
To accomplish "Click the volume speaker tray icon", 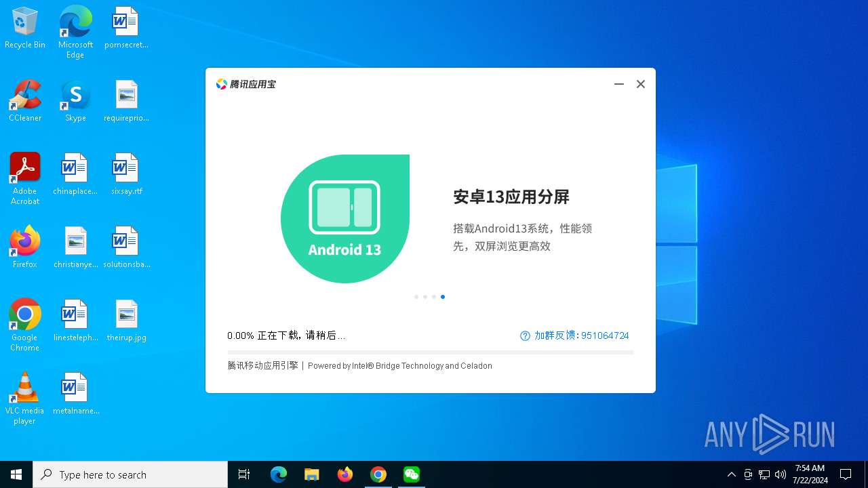I will (x=781, y=474).
